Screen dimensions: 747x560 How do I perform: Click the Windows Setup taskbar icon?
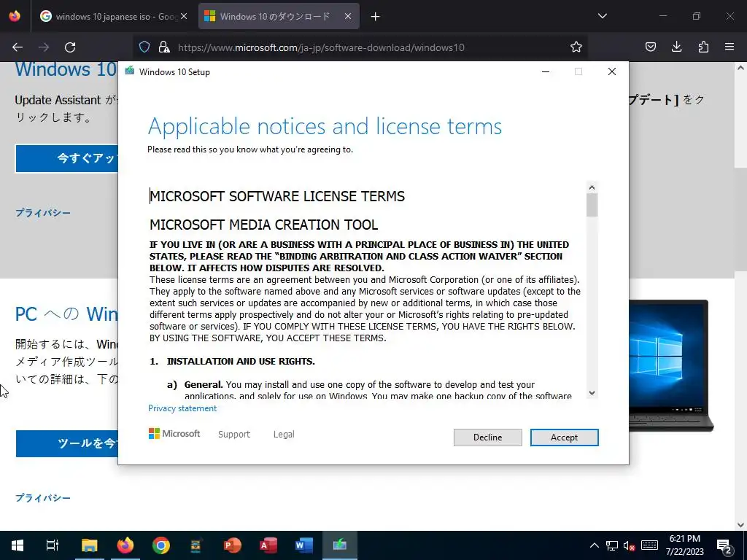(x=340, y=545)
